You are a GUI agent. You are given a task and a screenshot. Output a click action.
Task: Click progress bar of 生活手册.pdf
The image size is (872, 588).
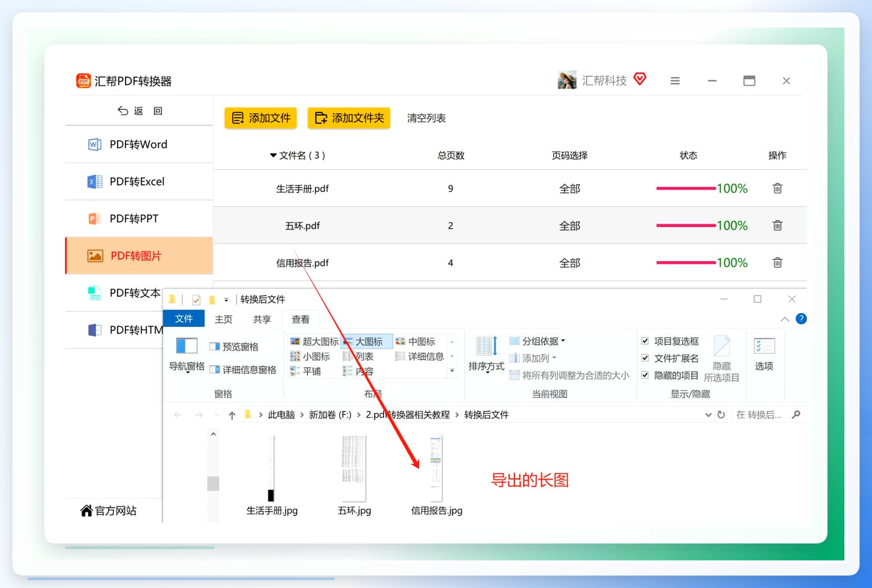(686, 188)
